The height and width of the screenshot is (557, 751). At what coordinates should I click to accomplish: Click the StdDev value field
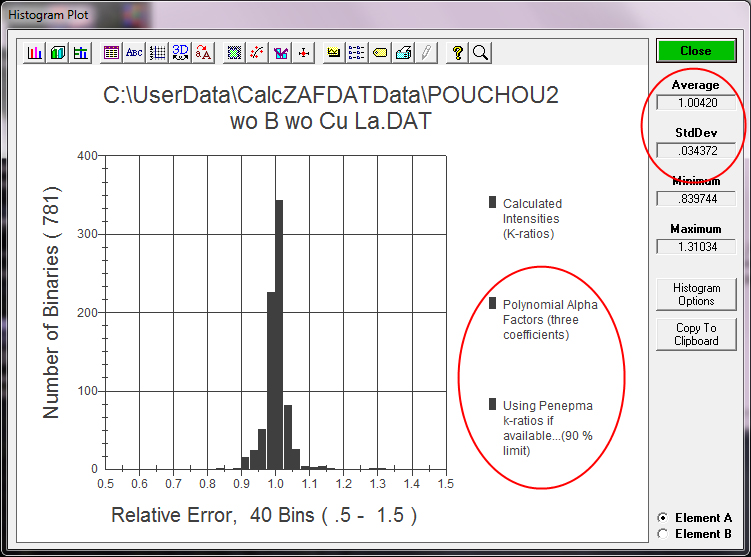(696, 150)
